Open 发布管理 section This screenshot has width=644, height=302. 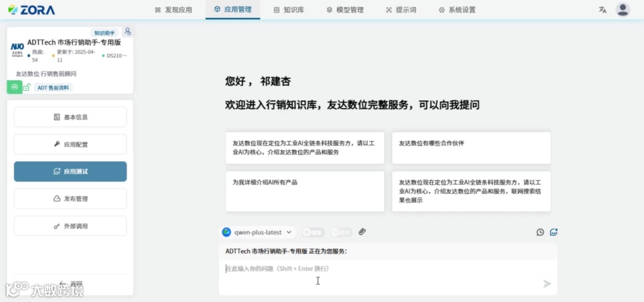click(70, 199)
